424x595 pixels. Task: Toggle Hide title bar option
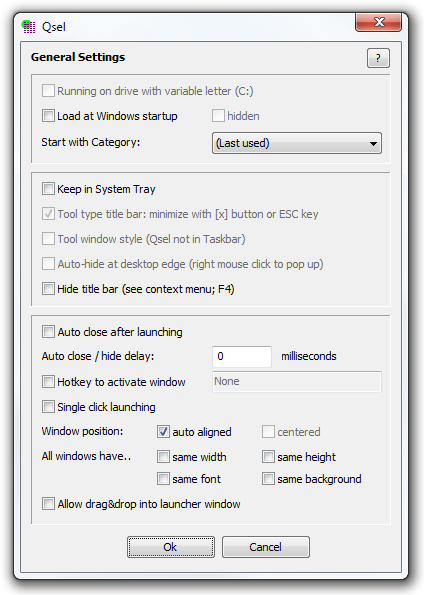tap(48, 289)
